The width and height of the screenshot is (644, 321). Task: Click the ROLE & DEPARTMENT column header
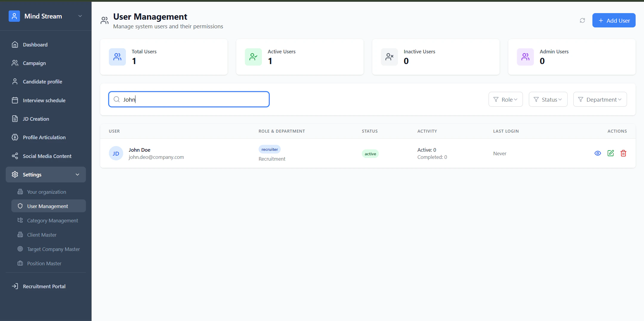282,131
